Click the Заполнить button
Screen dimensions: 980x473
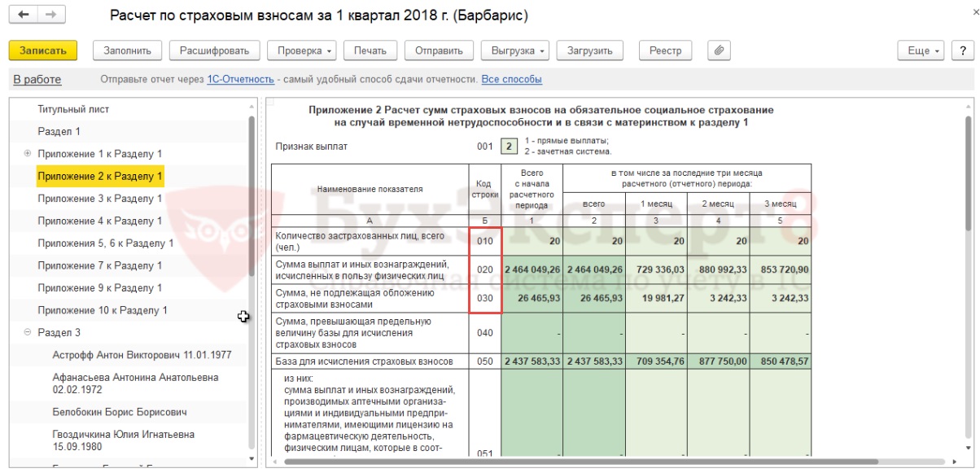click(128, 50)
